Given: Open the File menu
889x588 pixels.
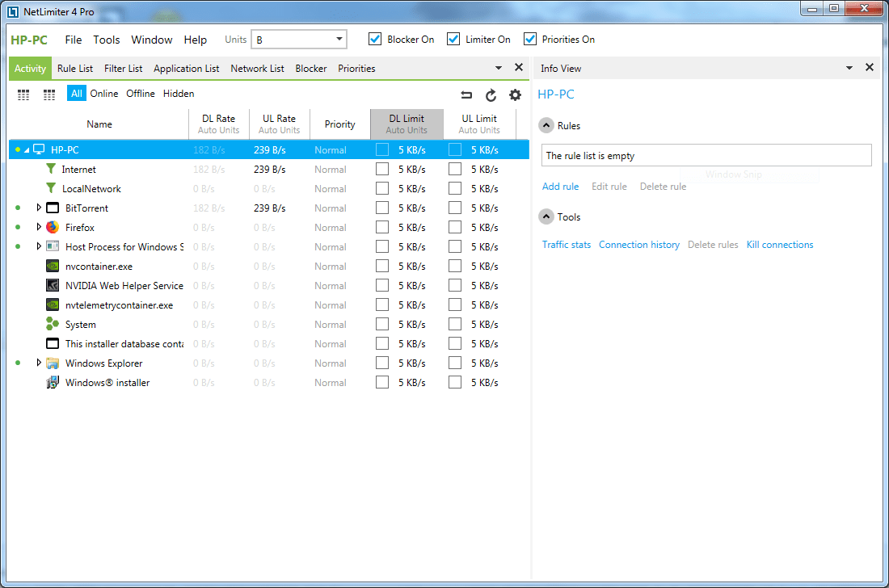Looking at the screenshot, I should click(73, 40).
